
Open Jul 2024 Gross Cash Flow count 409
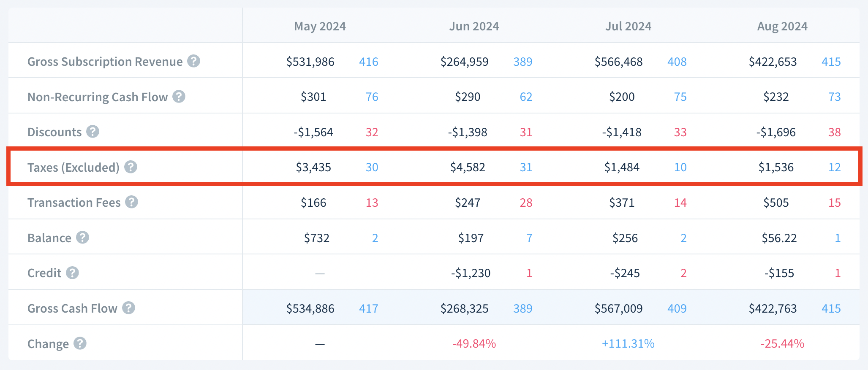tap(677, 308)
